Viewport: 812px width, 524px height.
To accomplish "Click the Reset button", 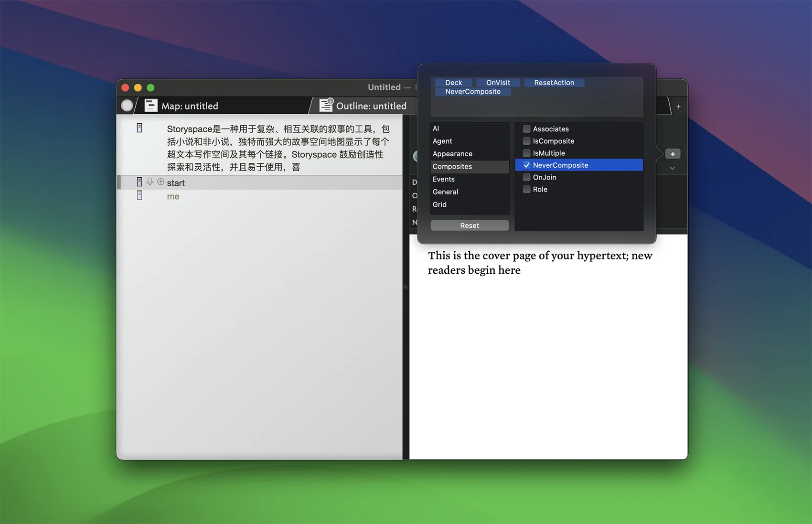I will tap(470, 225).
